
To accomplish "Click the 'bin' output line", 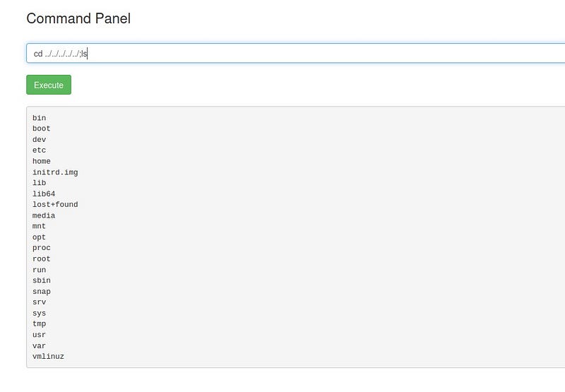I will point(39,118).
